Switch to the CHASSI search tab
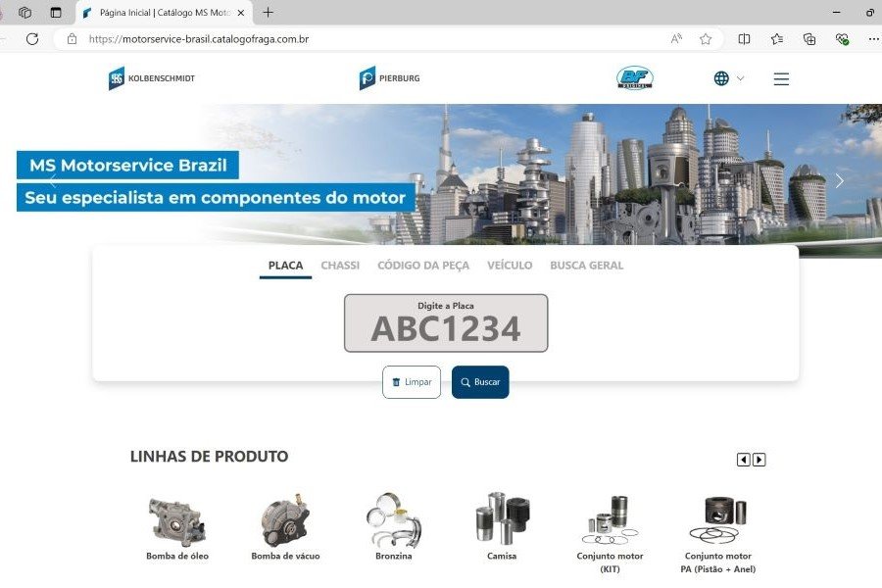The height and width of the screenshot is (588, 882). (x=340, y=266)
